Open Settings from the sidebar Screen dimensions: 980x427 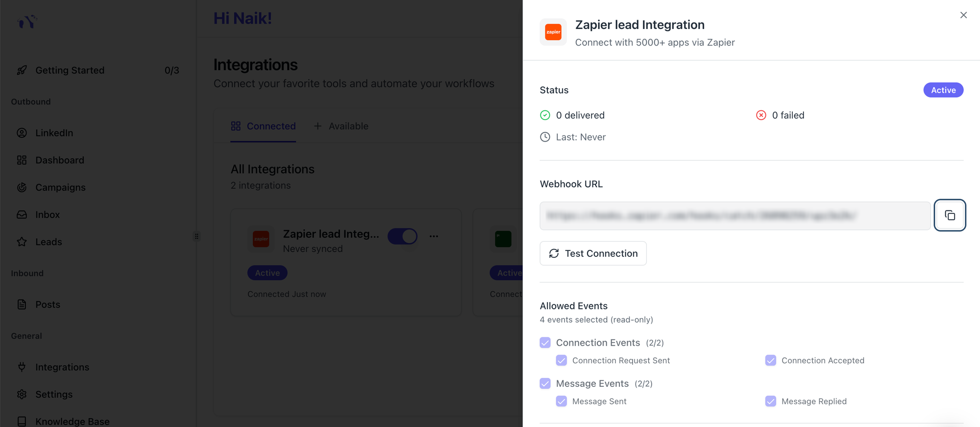(x=54, y=394)
